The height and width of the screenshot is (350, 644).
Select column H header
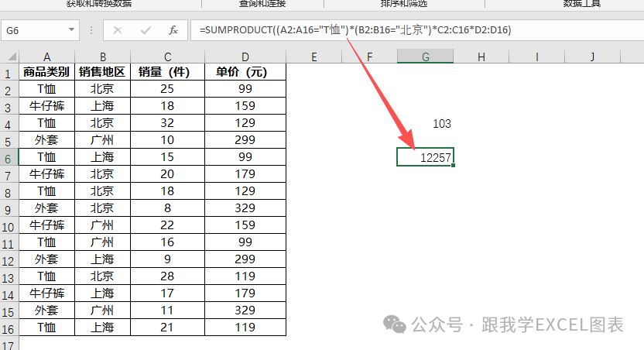tap(481, 57)
